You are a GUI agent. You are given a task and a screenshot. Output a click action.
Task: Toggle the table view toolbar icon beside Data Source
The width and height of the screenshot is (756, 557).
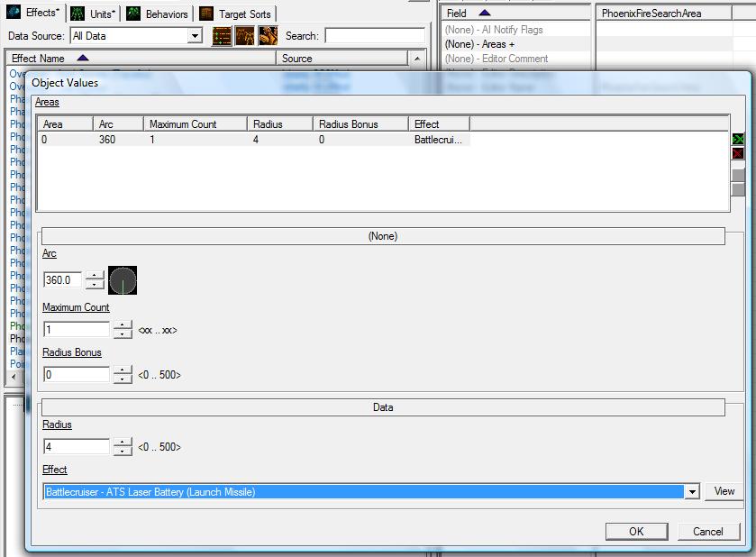(x=222, y=36)
